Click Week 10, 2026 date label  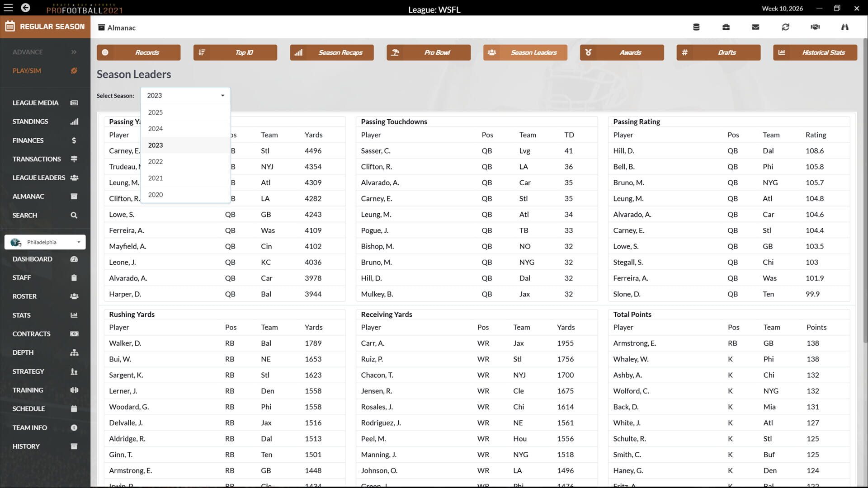pyautogui.click(x=783, y=8)
